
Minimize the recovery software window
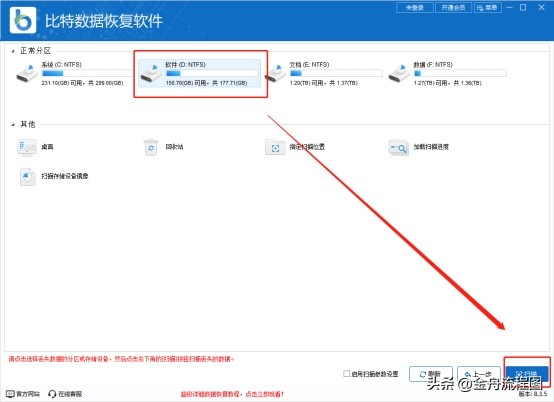[x=509, y=7]
